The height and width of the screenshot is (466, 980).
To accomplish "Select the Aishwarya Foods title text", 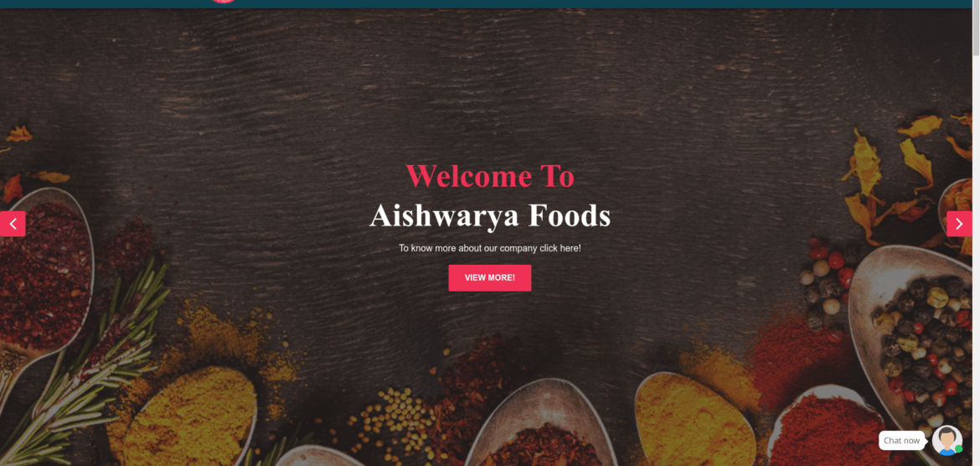I will (490, 215).
